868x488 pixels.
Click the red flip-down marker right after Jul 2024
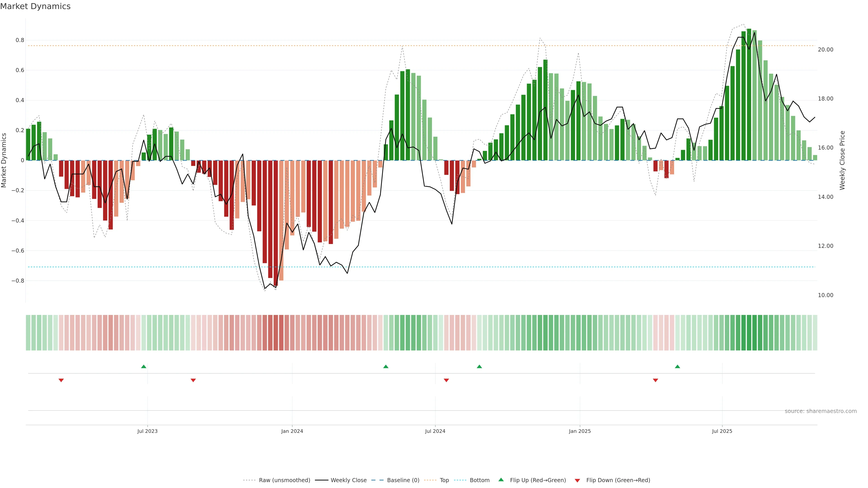446,380
